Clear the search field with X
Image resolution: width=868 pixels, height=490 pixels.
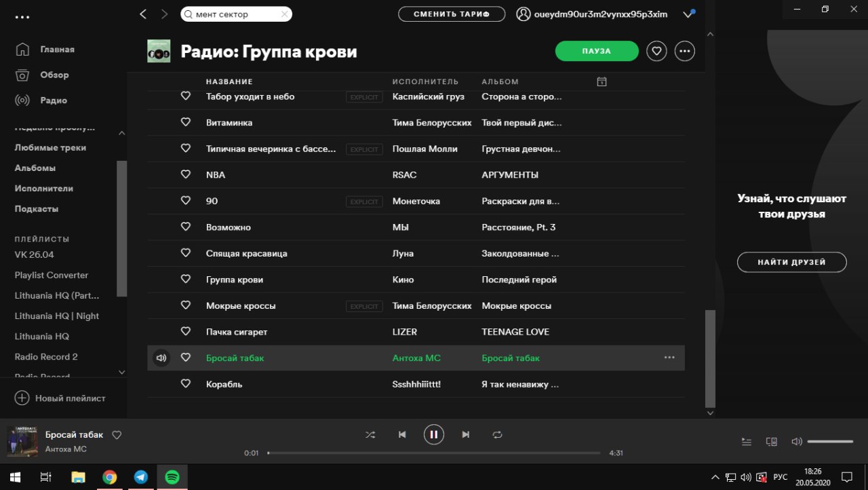click(x=284, y=14)
